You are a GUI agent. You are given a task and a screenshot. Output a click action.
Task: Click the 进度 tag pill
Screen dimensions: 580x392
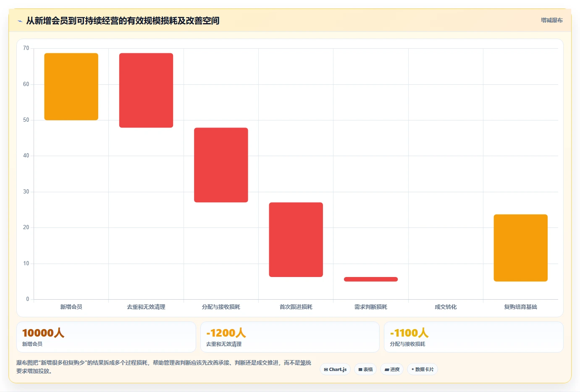click(392, 369)
